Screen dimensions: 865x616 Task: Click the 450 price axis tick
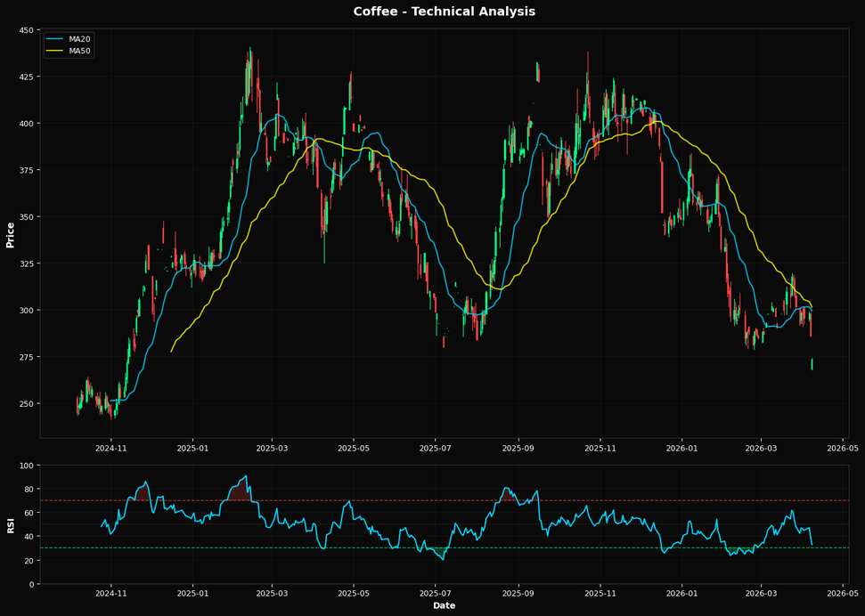27,29
